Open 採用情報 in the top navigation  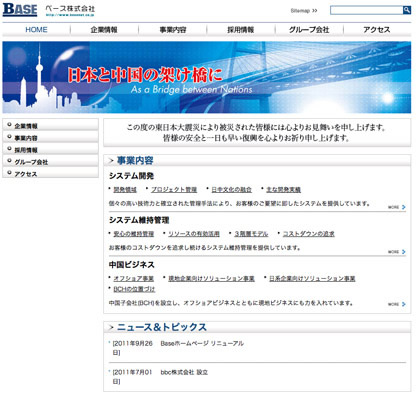point(241,30)
